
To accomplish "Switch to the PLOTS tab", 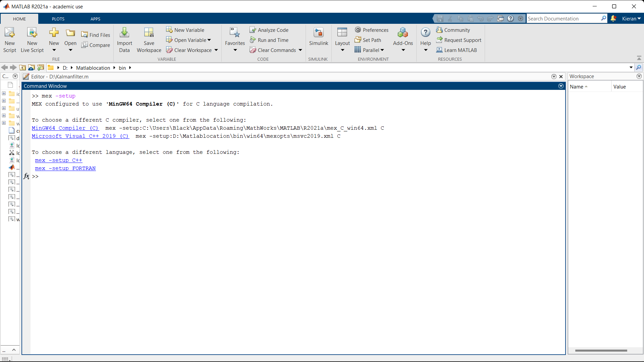I will 58,19.
